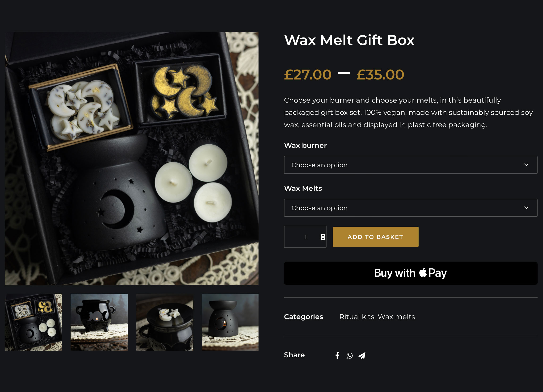Select the wax melts on cauldron thumbnail

click(x=165, y=322)
